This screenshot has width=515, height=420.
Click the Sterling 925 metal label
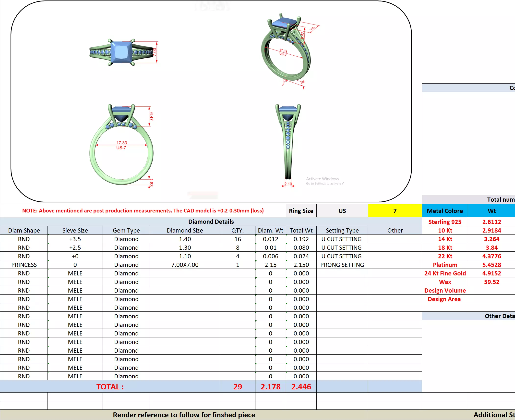pyautogui.click(x=445, y=222)
